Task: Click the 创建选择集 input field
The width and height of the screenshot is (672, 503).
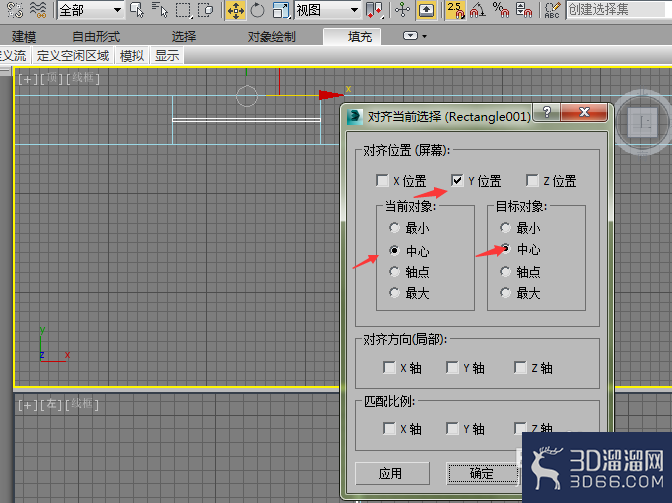Action: [619, 10]
